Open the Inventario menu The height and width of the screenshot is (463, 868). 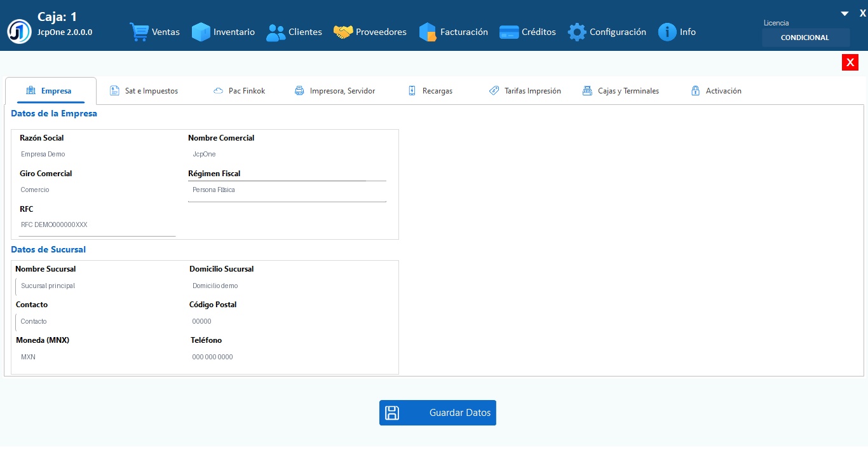[x=223, y=32]
